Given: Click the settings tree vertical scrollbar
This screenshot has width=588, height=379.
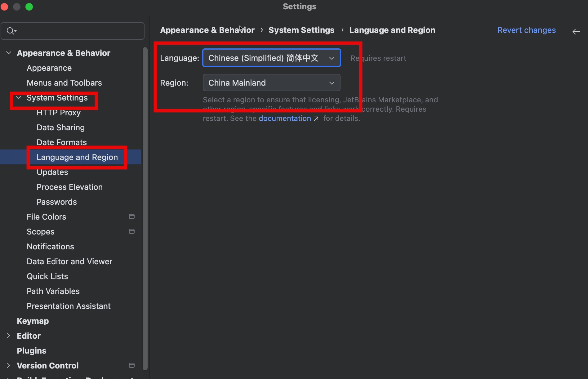Looking at the screenshot, I should [x=145, y=208].
